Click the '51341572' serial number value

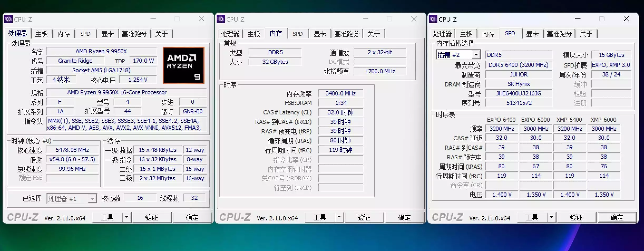click(x=518, y=103)
